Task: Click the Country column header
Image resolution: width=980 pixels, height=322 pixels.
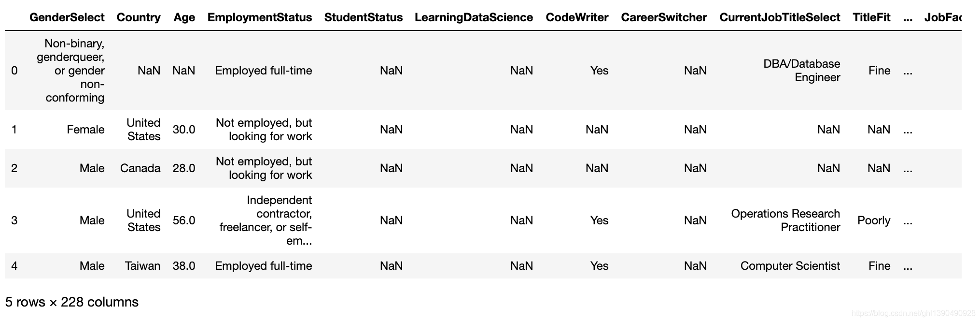Action: [139, 17]
